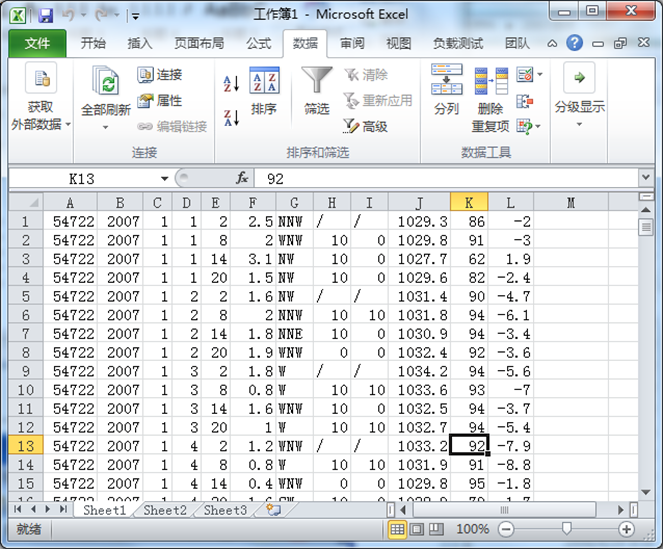This screenshot has height=549, width=663.
Task: Sort descending with the Z-A icon
Action: point(231,116)
